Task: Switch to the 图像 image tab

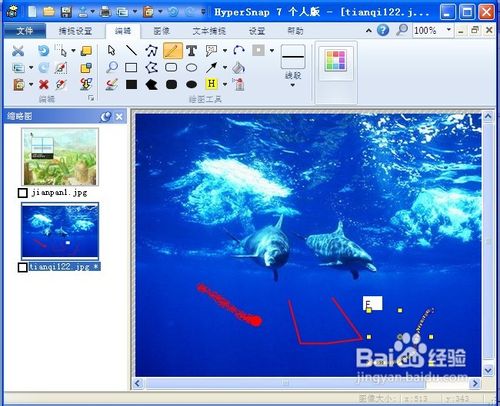Action: 162,31
